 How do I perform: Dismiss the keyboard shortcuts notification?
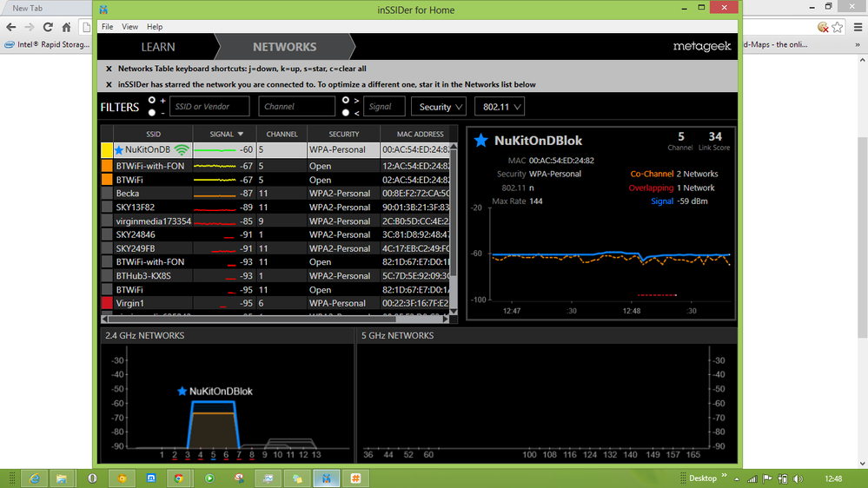point(109,69)
